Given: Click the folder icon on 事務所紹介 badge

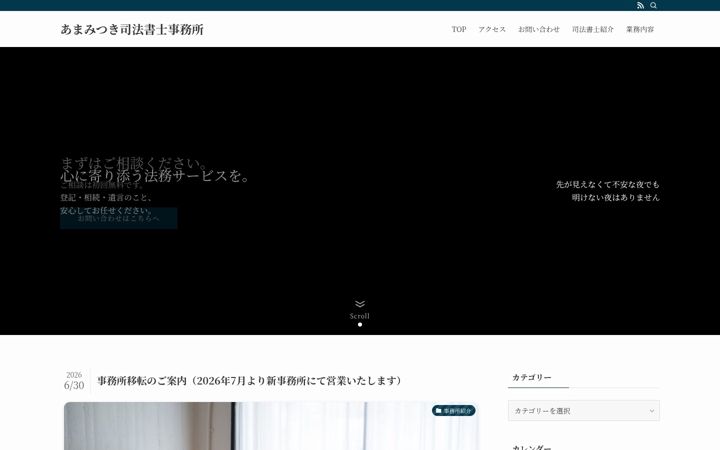Looking at the screenshot, I should [439, 411].
